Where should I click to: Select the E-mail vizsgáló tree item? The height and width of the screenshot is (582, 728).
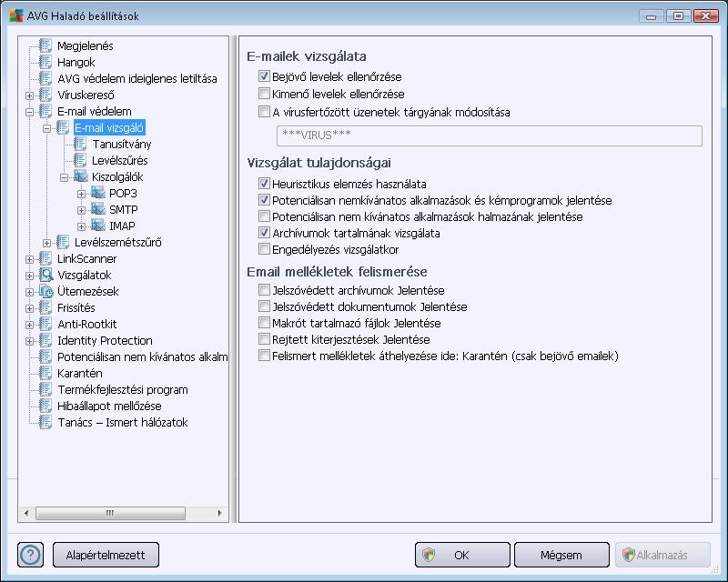(109, 127)
